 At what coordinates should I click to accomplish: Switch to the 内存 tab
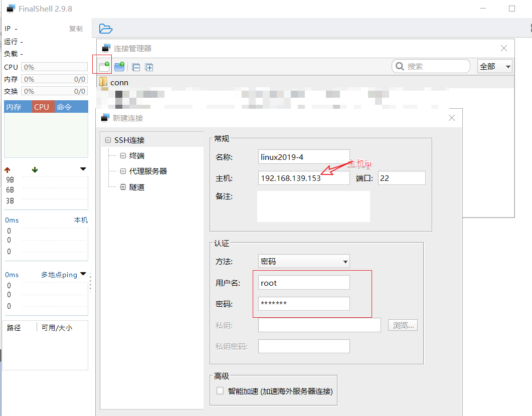coord(18,107)
